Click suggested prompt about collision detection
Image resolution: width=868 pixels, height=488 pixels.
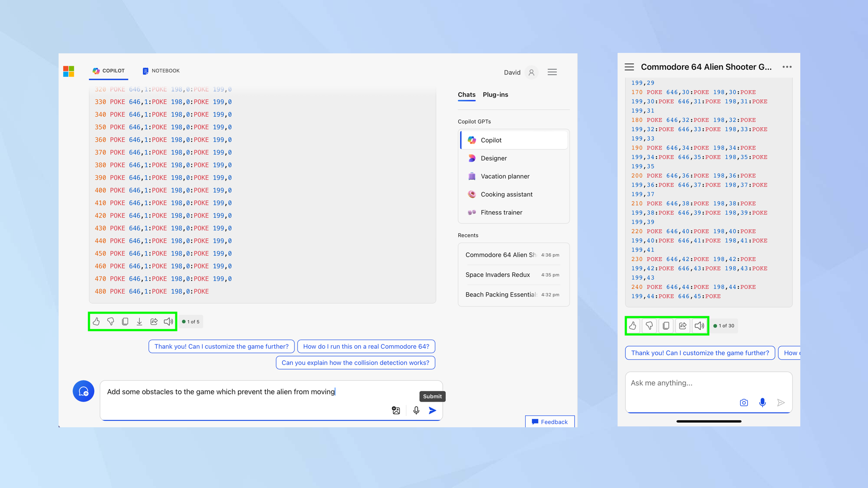355,362
